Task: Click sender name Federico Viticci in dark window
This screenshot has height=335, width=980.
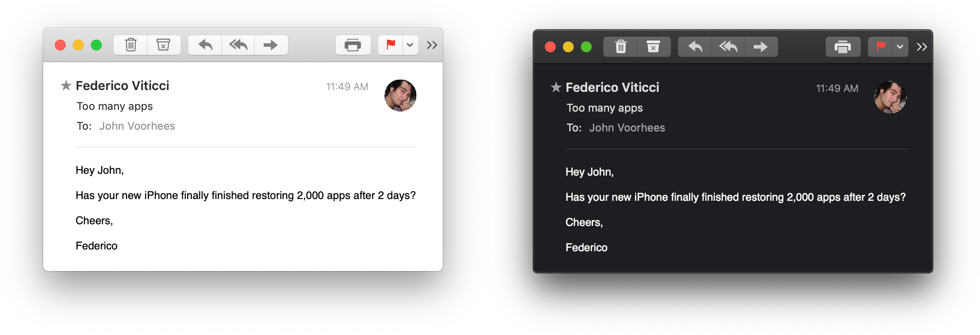Action: click(612, 87)
